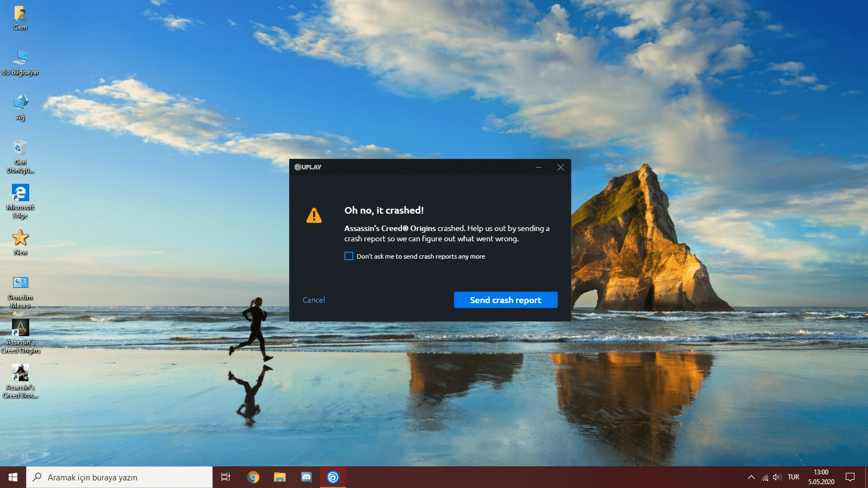
Task: Select the New star-shaped desktop icon
Action: click(x=21, y=242)
